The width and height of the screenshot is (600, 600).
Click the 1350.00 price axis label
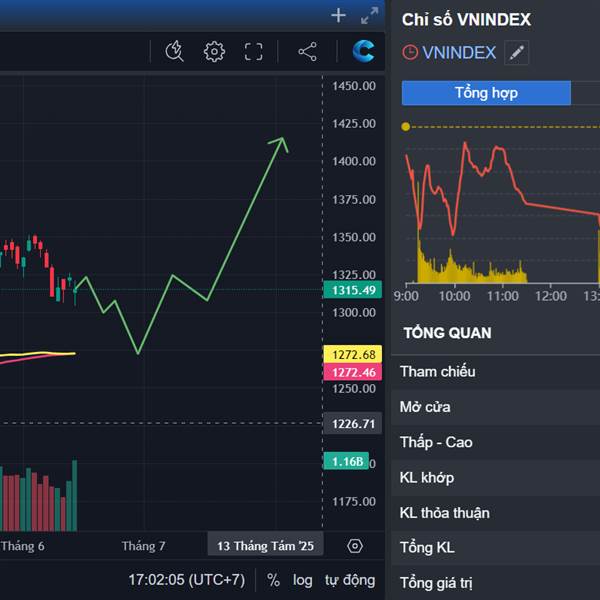[354, 237]
